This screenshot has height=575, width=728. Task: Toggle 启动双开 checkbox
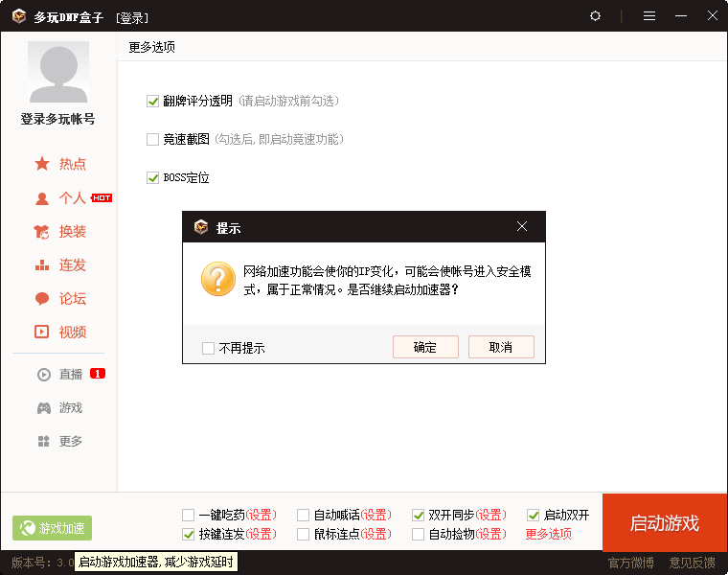point(533,515)
